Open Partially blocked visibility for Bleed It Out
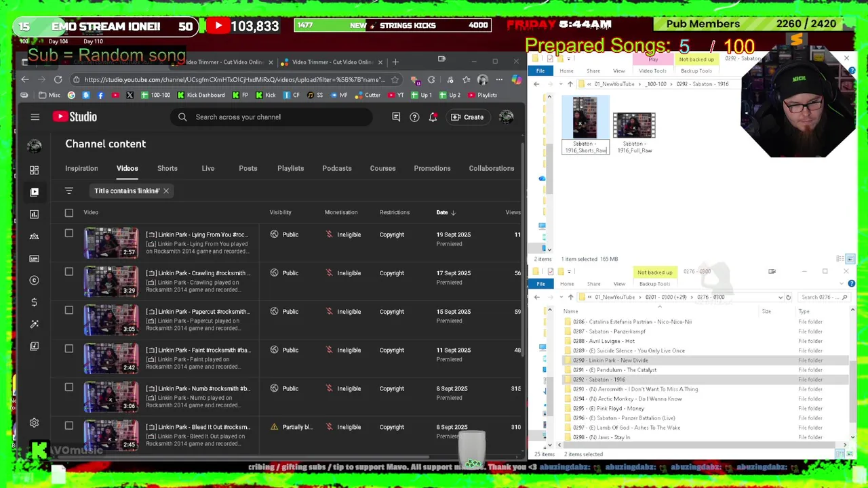 pos(291,427)
